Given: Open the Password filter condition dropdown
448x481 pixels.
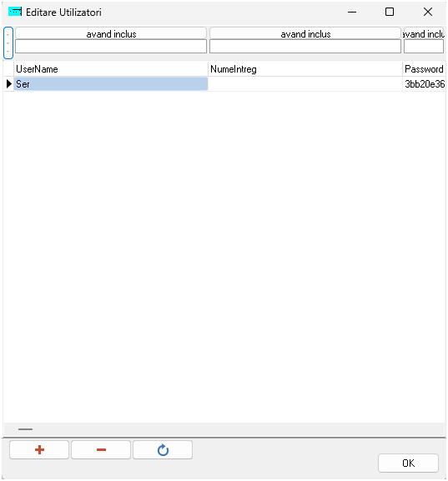Looking at the screenshot, I should coord(424,33).
